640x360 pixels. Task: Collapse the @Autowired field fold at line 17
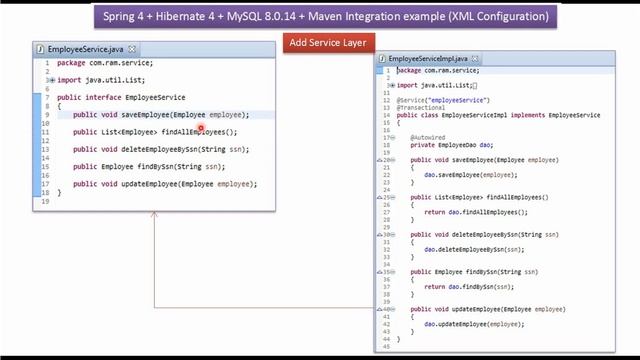coord(393,138)
